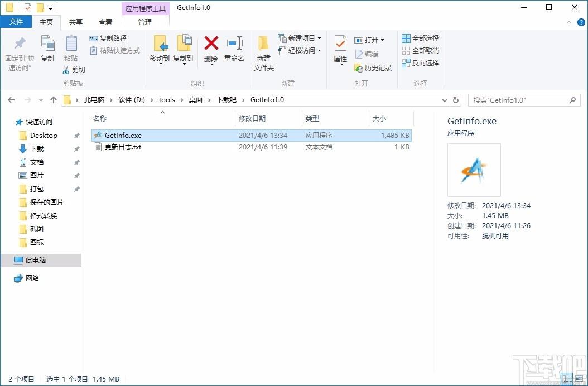Open the Manage (管理) tab

click(x=146, y=22)
